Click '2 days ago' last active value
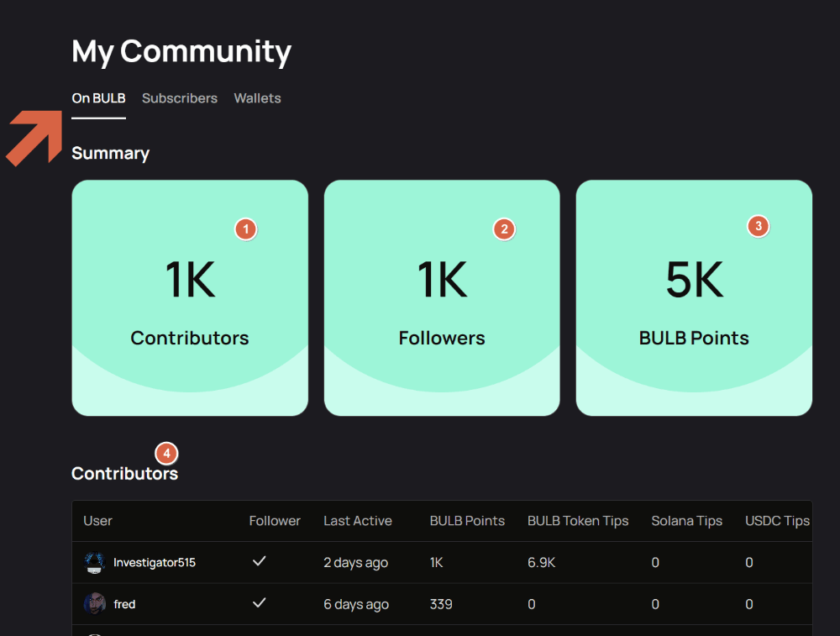 [x=355, y=563]
